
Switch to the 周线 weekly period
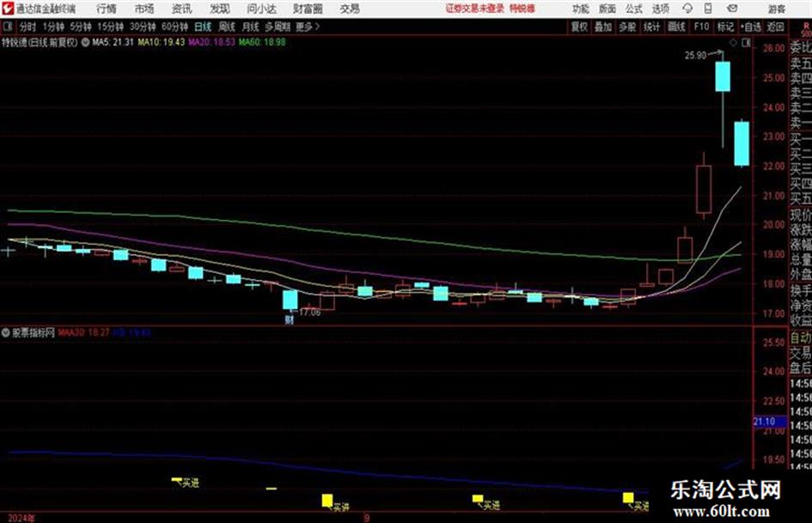tap(227, 27)
